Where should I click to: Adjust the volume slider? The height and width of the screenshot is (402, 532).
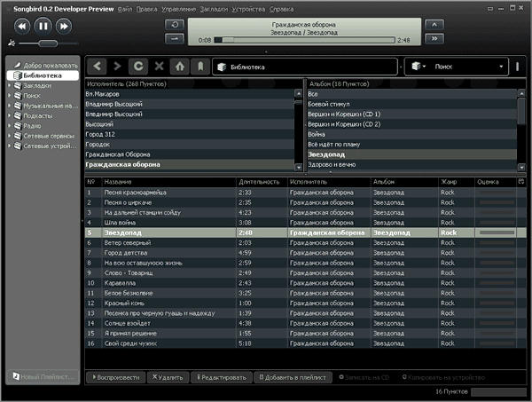pos(48,43)
